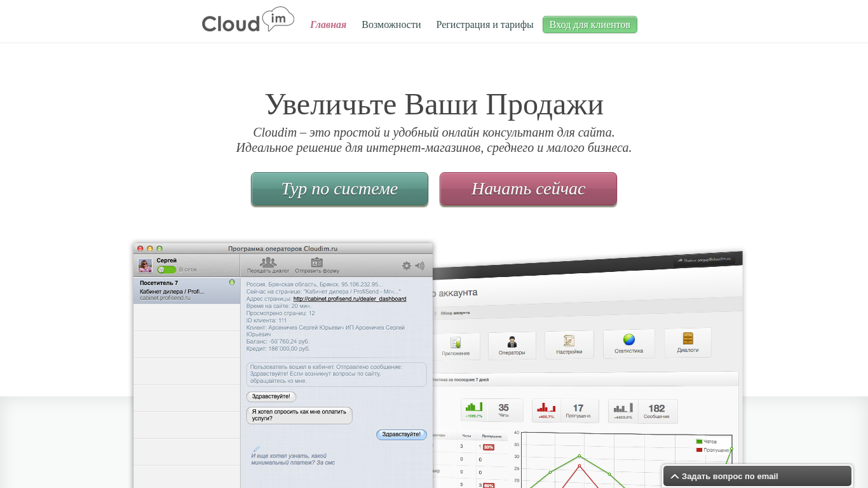This screenshot has width=868, height=488.
Task: Click the 182 Сообщения statistic card
Action: 643,411
